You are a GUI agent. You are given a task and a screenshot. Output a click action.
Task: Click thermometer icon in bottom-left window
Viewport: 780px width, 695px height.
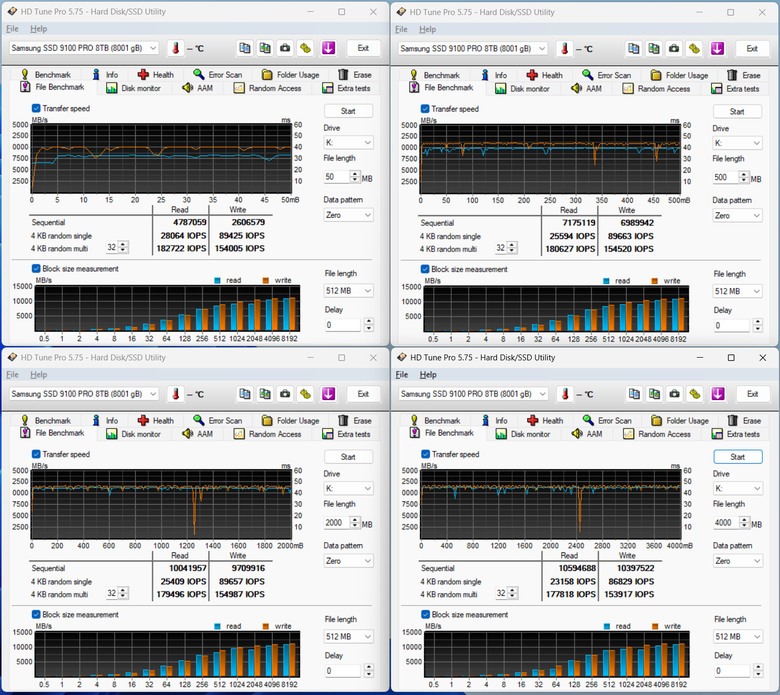coord(176,394)
